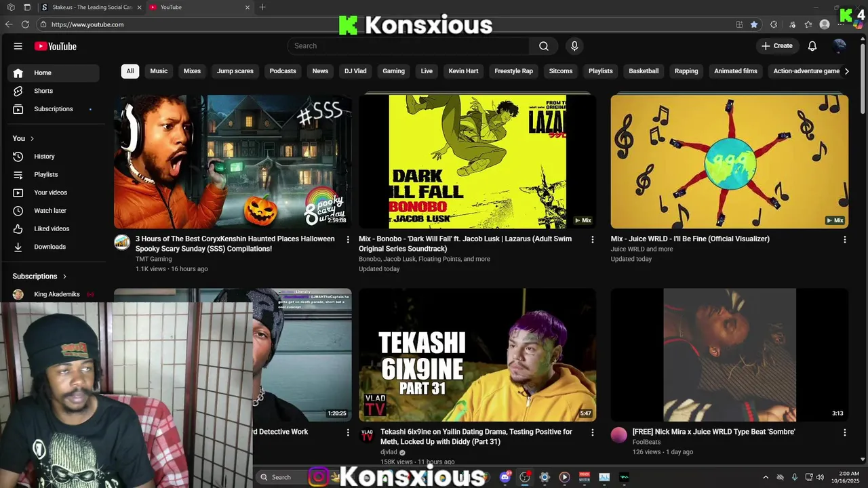Expand the Subscriptions section heading

pos(40,277)
